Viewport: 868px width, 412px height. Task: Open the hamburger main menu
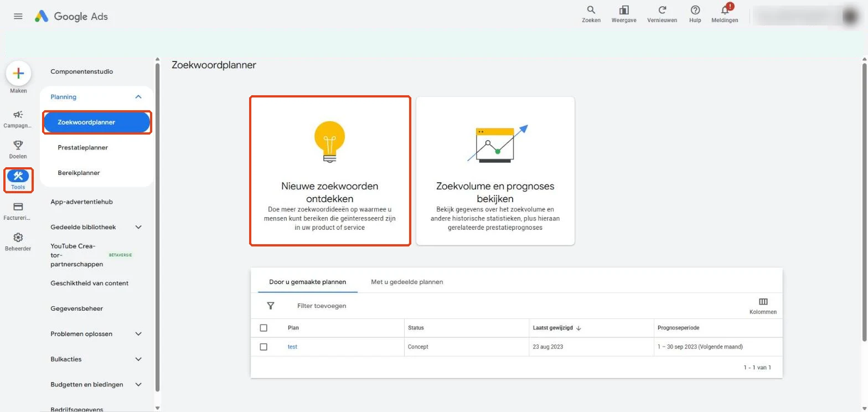click(x=18, y=16)
